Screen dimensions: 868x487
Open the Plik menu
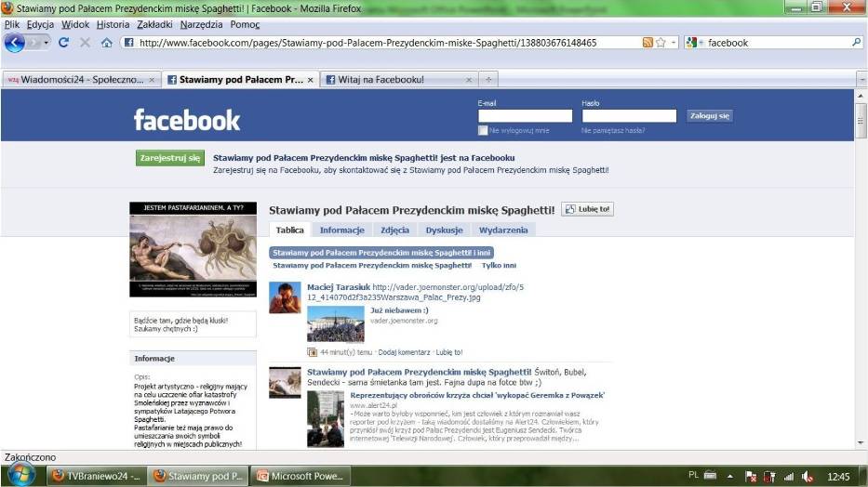(x=11, y=24)
